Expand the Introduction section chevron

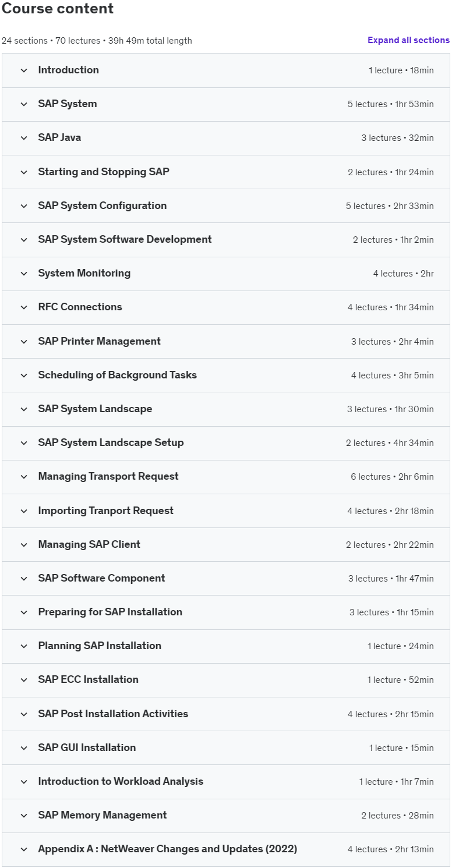tap(24, 70)
